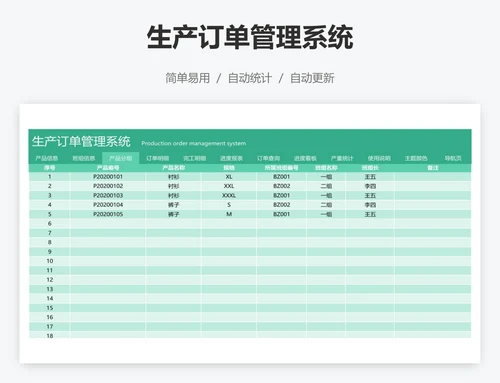Click the empty product number cell in row 6
500x383 pixels.
[x=108, y=223]
